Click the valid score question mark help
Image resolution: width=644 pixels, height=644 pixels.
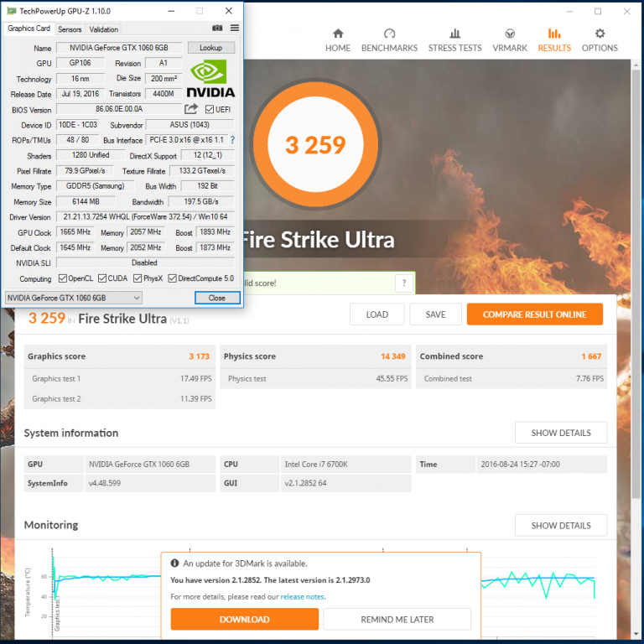(x=404, y=283)
